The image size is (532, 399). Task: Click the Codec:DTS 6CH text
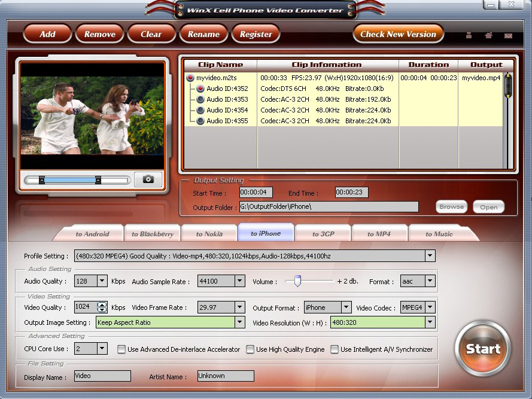(x=283, y=89)
